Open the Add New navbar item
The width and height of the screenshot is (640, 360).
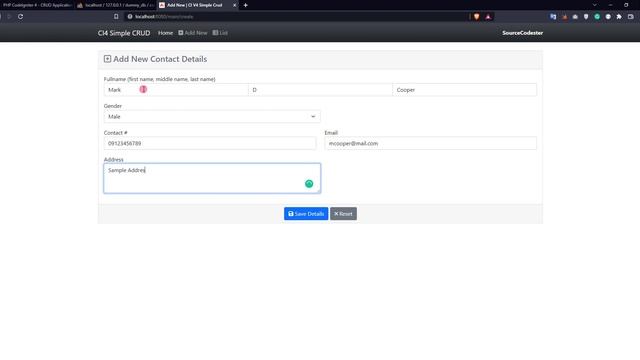coord(193,33)
